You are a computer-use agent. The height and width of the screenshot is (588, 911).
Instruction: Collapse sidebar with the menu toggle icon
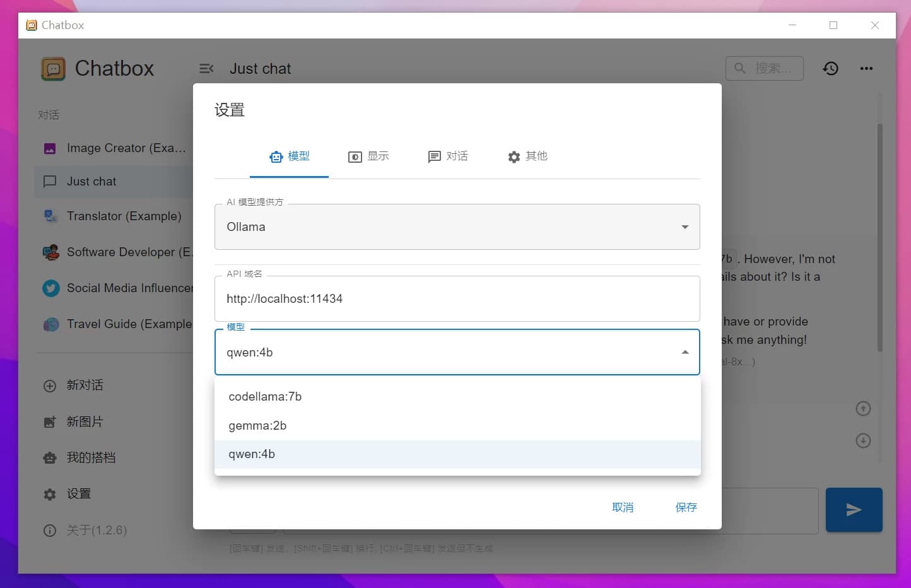click(x=206, y=69)
